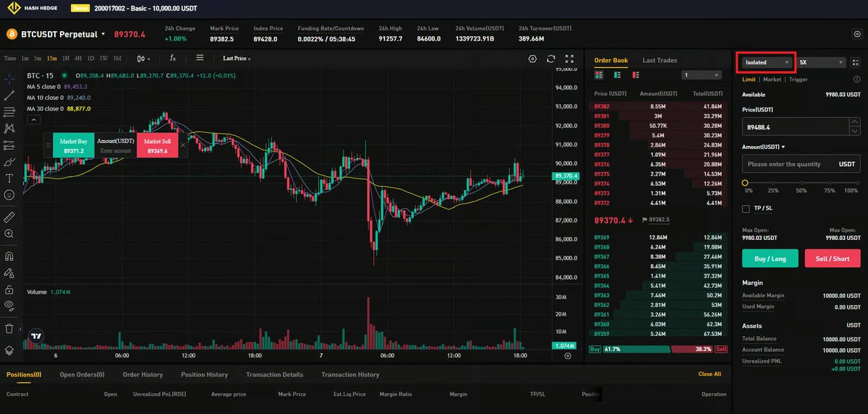Viewport: 868px width, 414px height.
Task: Open chart settings hexagon icon
Action: [532, 59]
